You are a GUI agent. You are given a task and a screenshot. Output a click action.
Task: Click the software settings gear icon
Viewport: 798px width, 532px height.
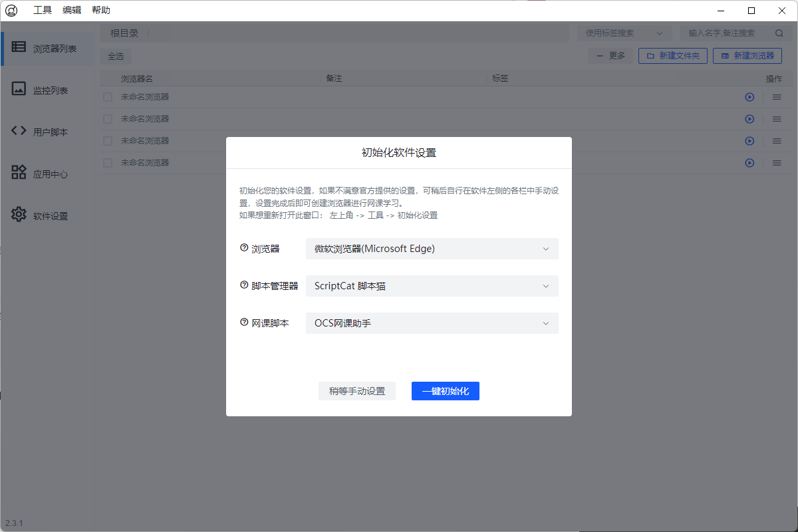point(19,215)
